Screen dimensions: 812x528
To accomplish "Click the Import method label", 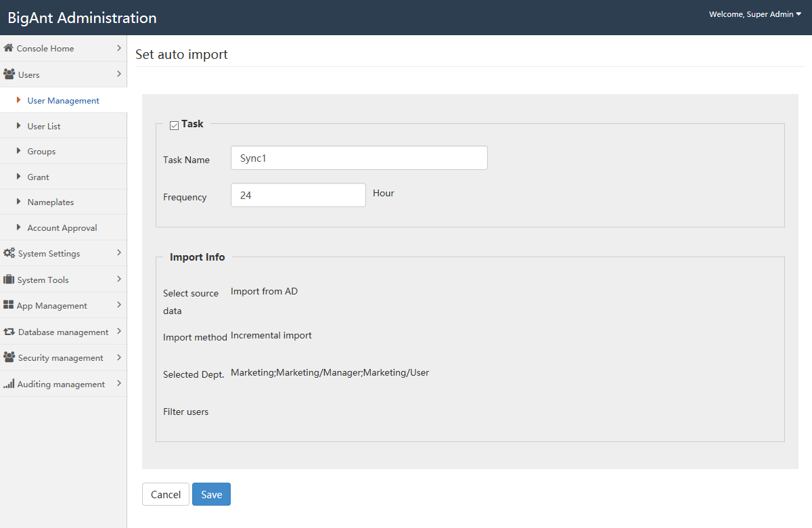I will click(x=195, y=337).
